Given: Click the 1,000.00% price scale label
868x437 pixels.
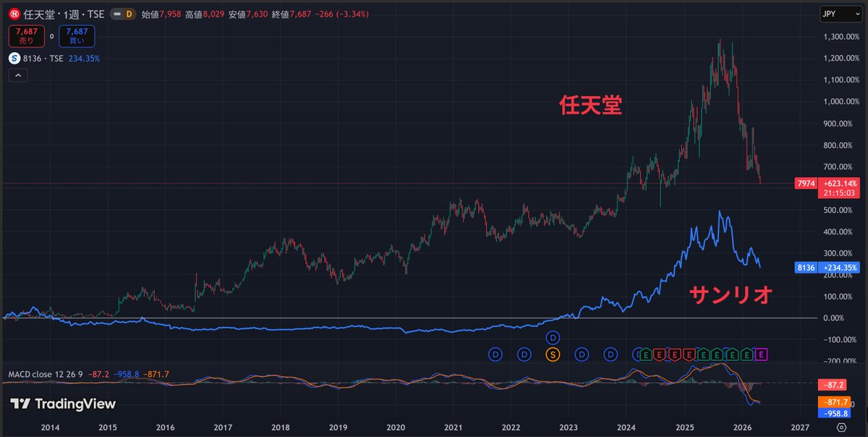Looking at the screenshot, I should coord(841,102).
